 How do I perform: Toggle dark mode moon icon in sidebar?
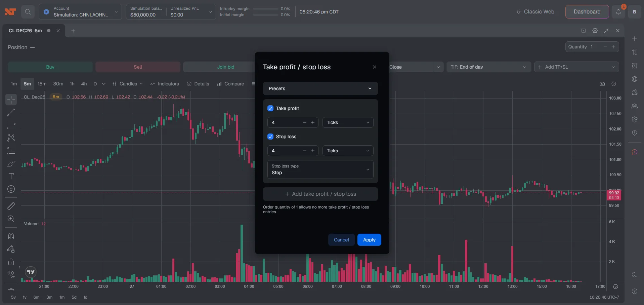pyautogui.click(x=634, y=274)
